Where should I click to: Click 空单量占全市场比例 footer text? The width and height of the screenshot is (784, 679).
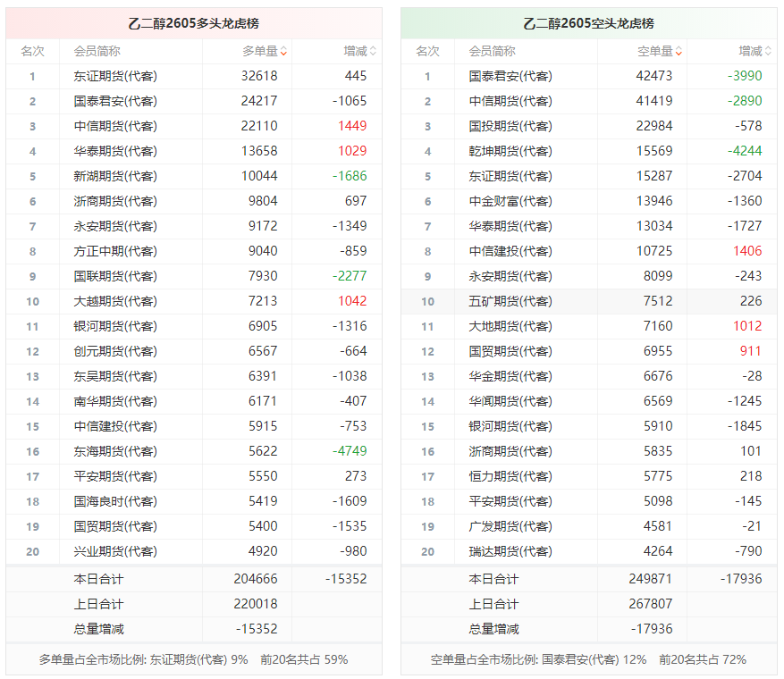click(588, 659)
